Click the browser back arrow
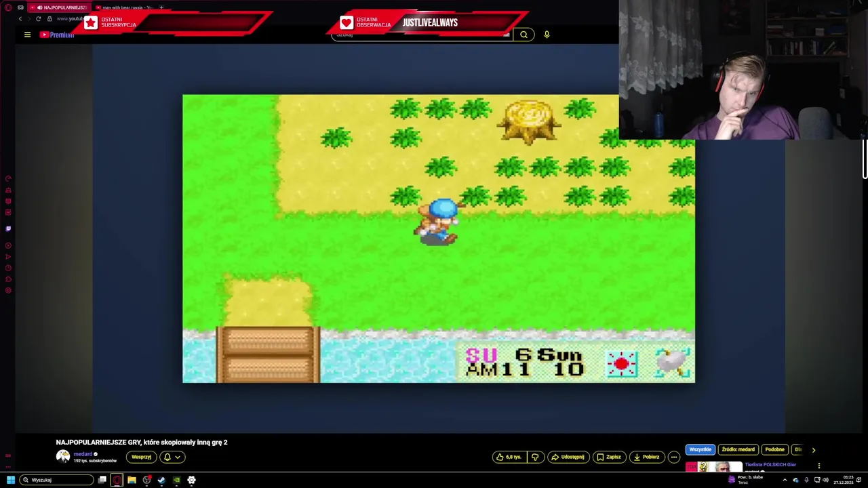The image size is (868, 488). click(20, 19)
